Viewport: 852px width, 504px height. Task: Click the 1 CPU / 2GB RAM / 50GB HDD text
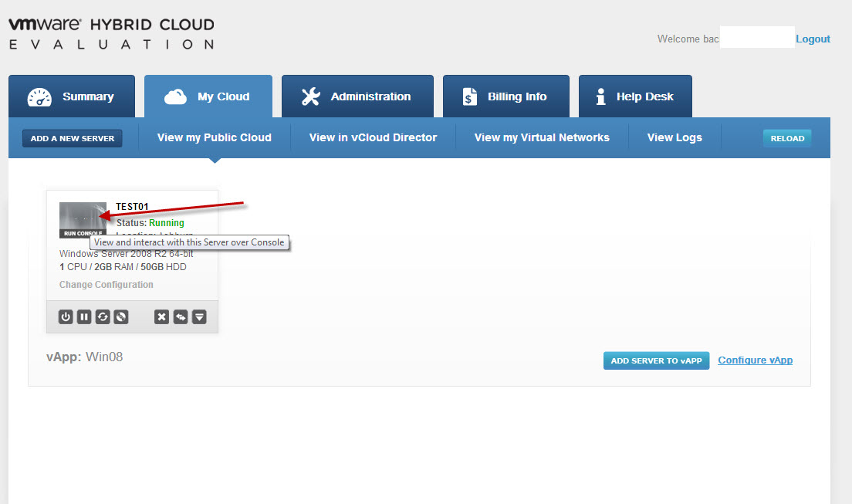[x=123, y=267]
